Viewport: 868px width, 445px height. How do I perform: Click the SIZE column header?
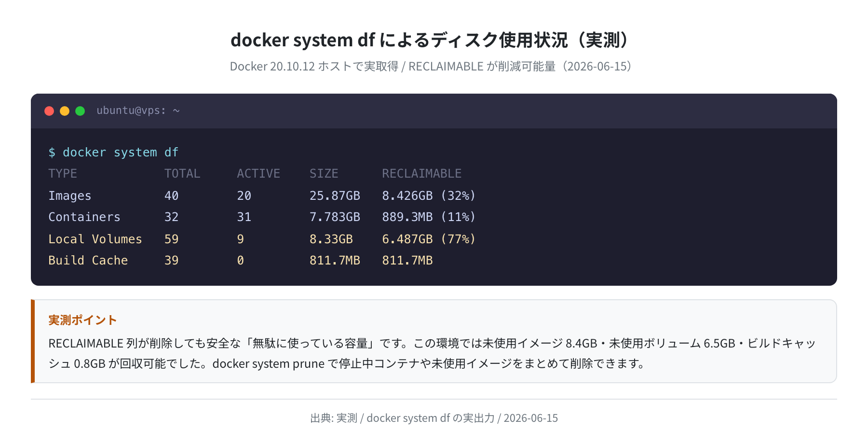tap(324, 174)
